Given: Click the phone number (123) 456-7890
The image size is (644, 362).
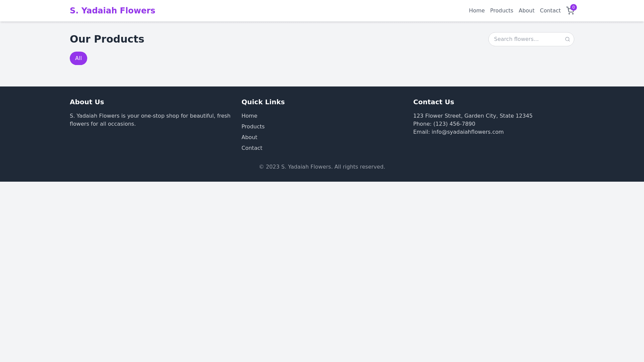Looking at the screenshot, I should tap(454, 124).
